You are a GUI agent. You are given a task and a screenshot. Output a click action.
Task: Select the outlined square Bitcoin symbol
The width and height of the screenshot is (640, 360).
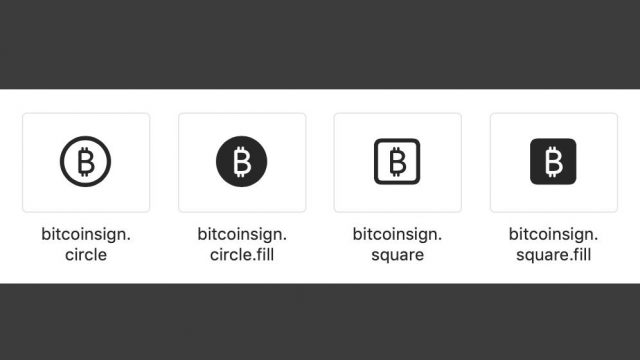[x=397, y=162]
